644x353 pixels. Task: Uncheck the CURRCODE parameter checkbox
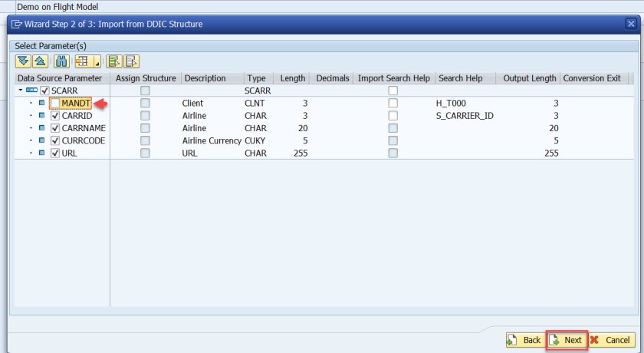pos(55,140)
